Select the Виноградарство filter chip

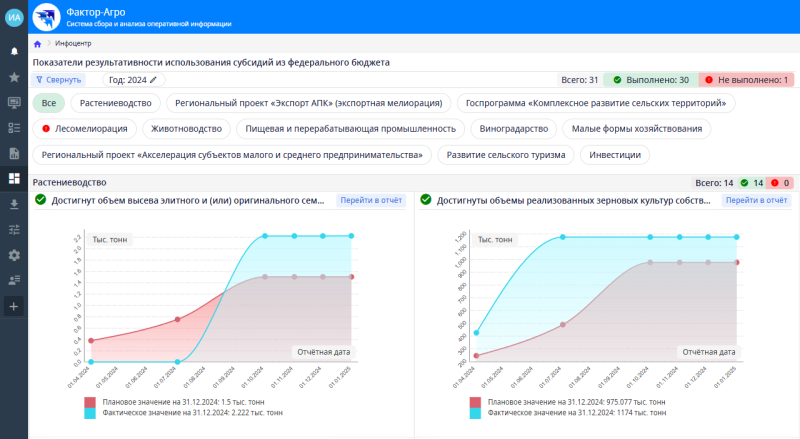click(514, 129)
